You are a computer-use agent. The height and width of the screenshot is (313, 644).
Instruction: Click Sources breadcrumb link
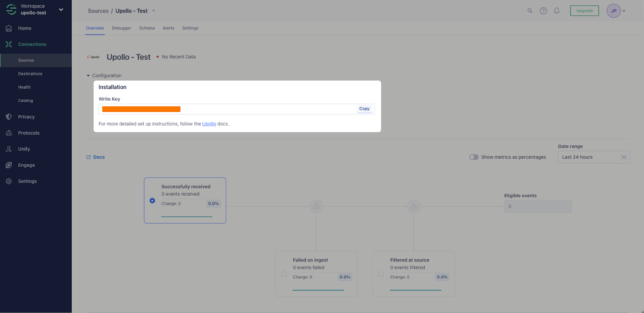point(98,11)
